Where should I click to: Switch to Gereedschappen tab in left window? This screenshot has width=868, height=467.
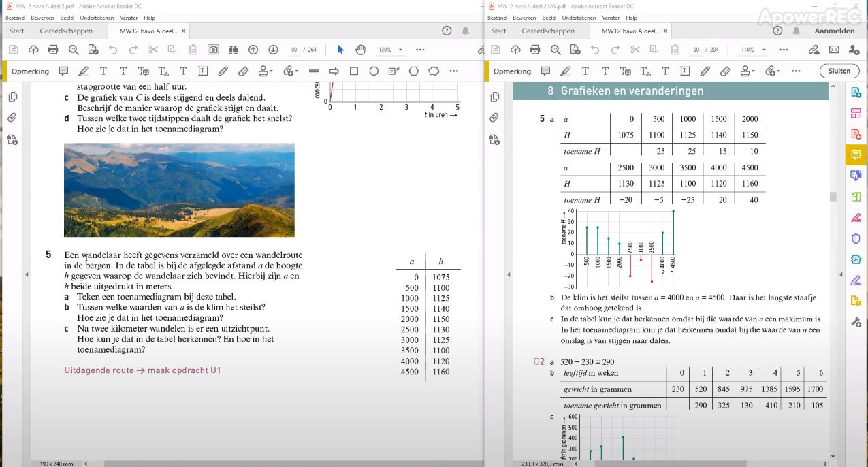[66, 31]
